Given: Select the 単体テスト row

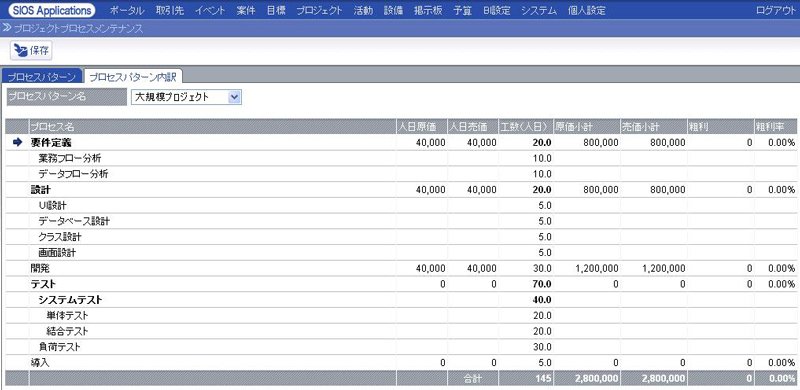Looking at the screenshot, I should pyautogui.click(x=401, y=315).
